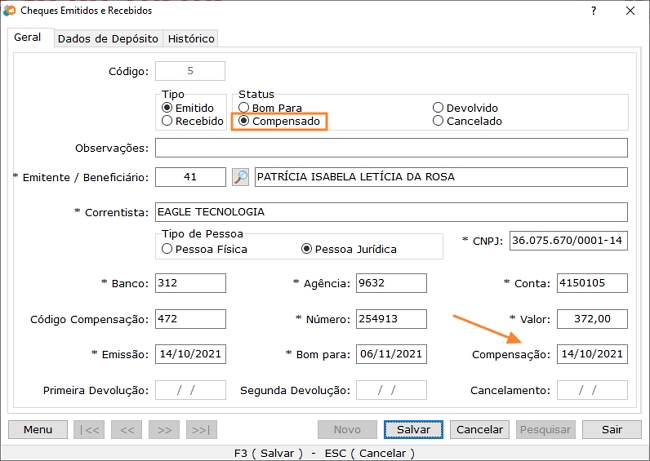Screen dimensions: 650x461
Task: Click the help question mark in title bar
Action: pos(594,11)
